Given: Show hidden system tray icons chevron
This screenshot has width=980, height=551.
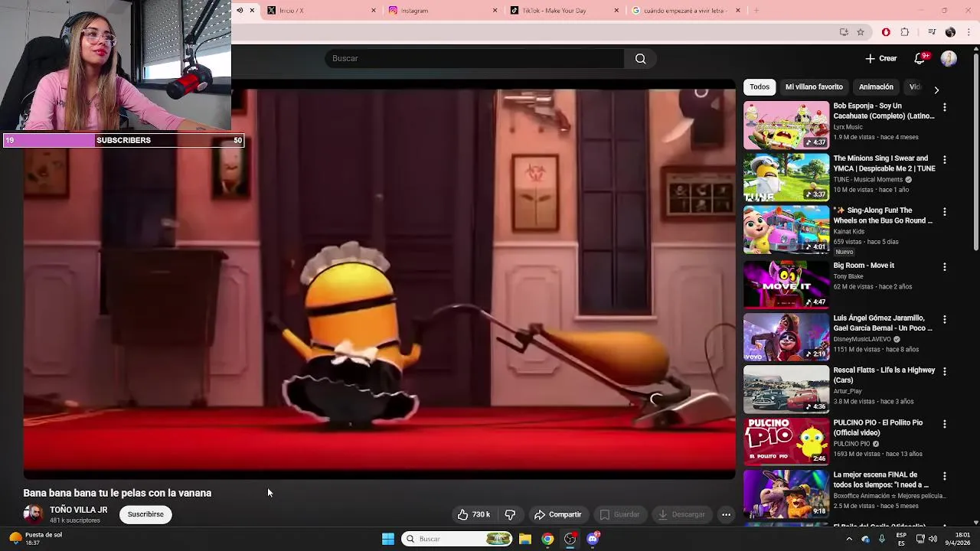Looking at the screenshot, I should tap(849, 539).
